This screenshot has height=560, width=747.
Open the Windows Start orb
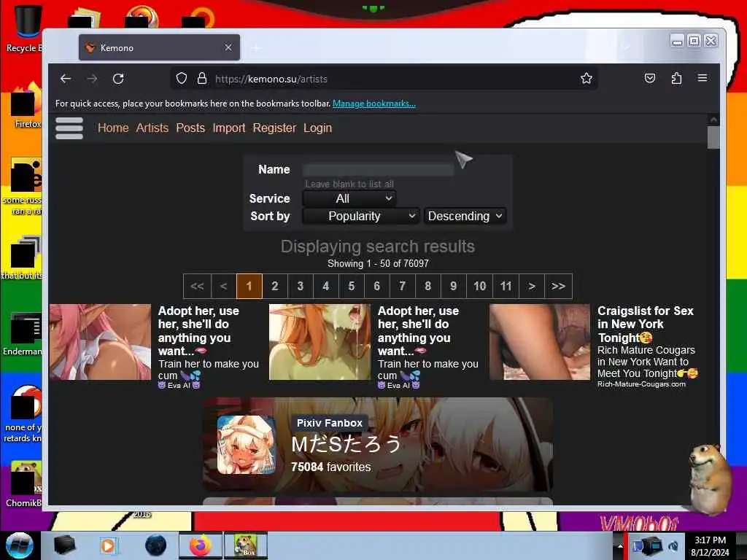20,545
